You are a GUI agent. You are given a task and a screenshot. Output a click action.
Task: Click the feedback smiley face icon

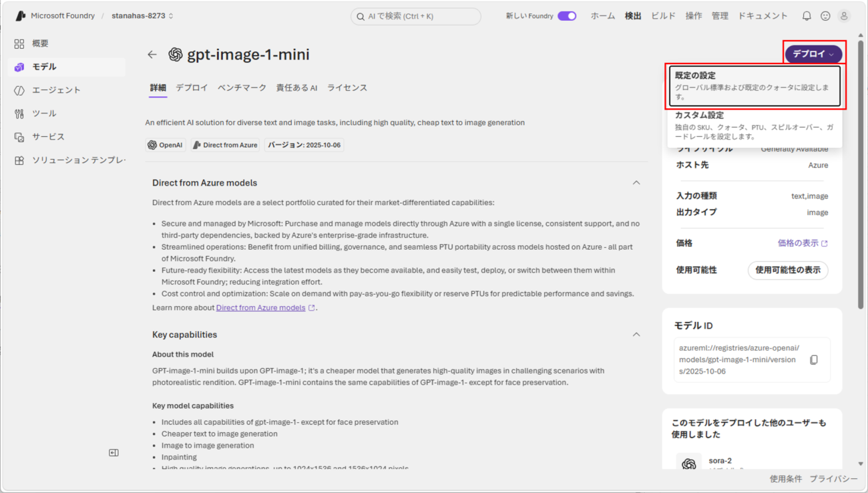825,16
